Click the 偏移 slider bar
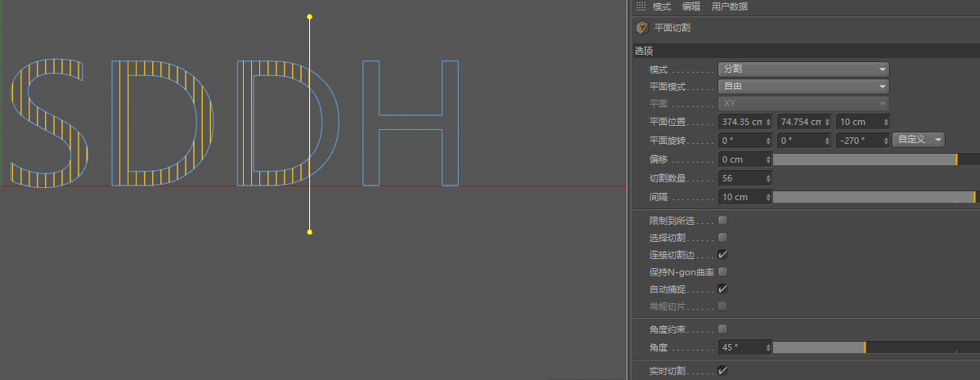Viewport: 980px width, 380px height. (876, 159)
